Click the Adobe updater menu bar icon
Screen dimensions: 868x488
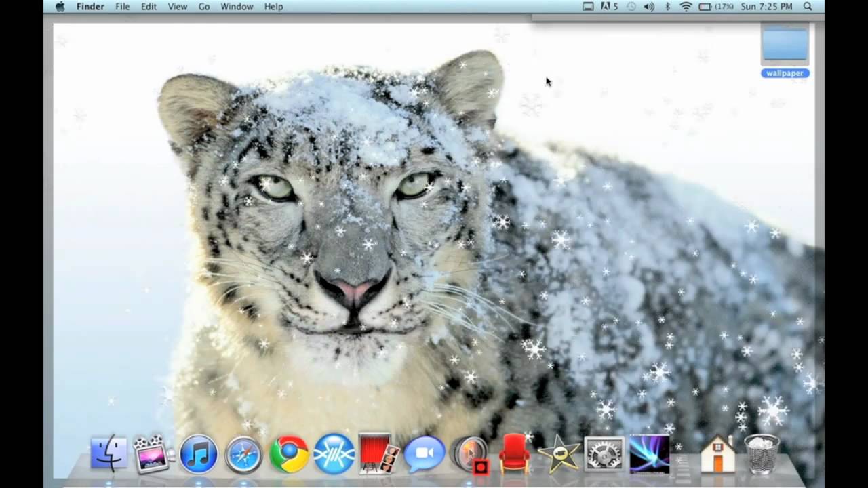point(609,7)
